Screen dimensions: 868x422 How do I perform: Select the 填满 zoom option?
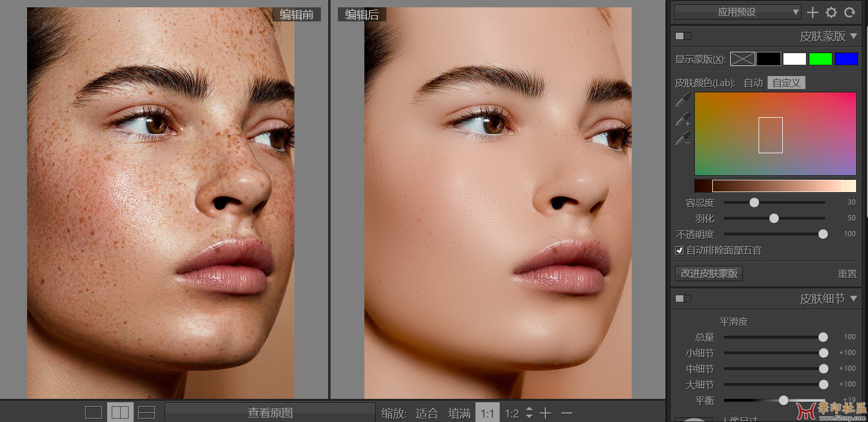460,414
